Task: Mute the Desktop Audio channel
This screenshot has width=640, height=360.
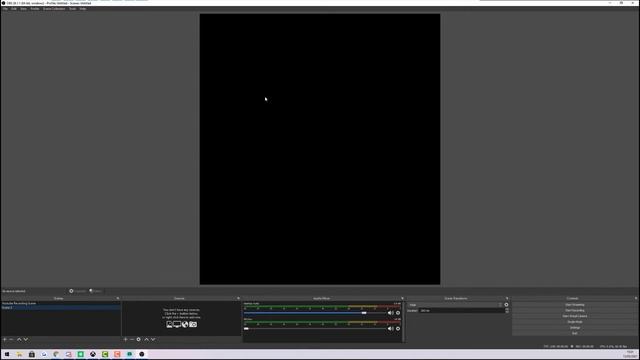Action: (x=391, y=313)
